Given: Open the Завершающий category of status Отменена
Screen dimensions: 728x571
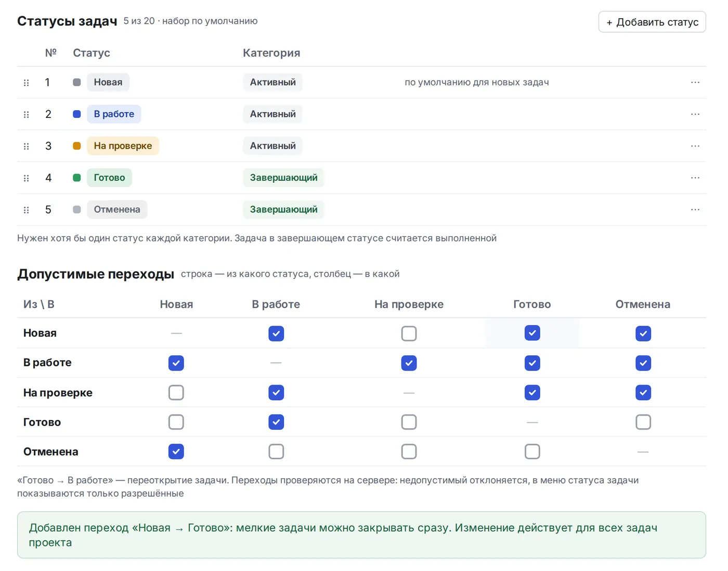Looking at the screenshot, I should (x=283, y=209).
